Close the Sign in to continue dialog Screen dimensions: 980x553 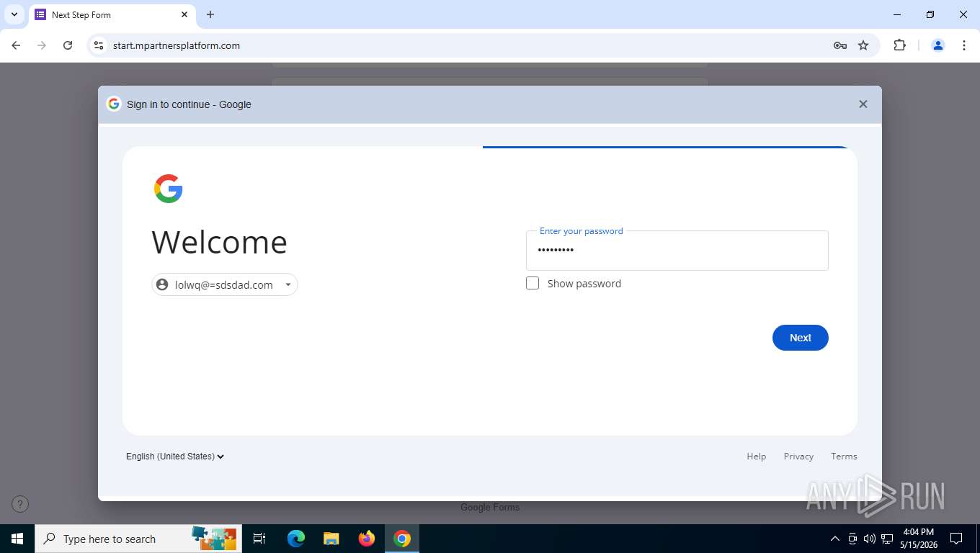point(863,104)
